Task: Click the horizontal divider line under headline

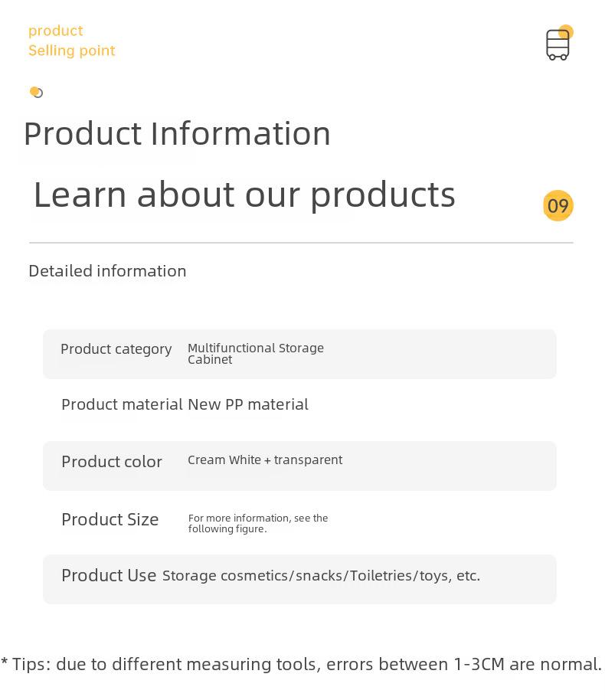Action: (302, 243)
